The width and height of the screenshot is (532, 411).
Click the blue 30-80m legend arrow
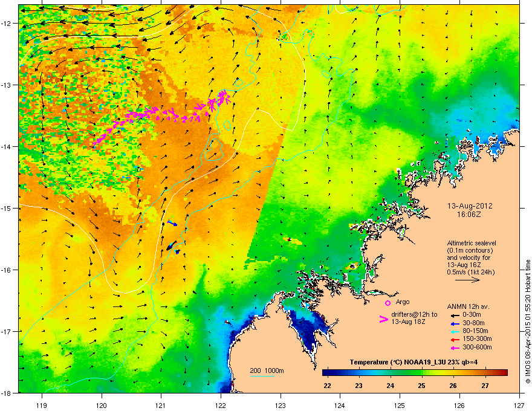coord(454,323)
